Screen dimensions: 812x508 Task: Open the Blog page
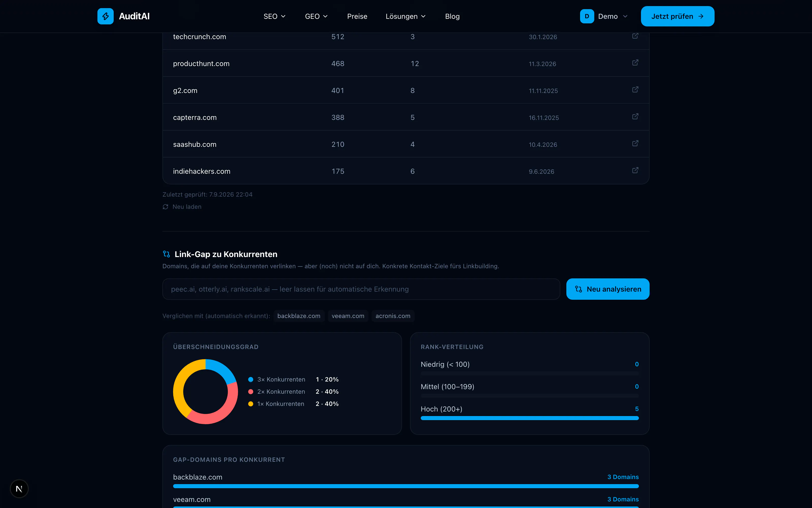coord(452,16)
